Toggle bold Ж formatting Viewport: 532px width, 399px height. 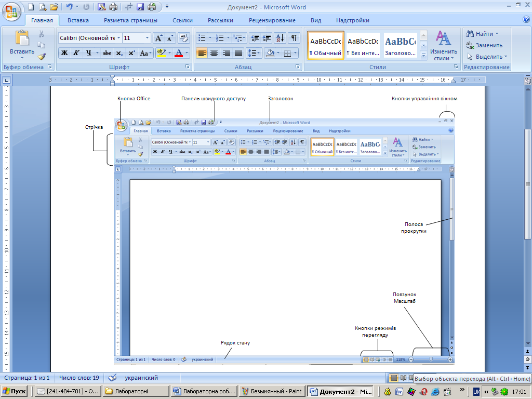click(x=64, y=53)
